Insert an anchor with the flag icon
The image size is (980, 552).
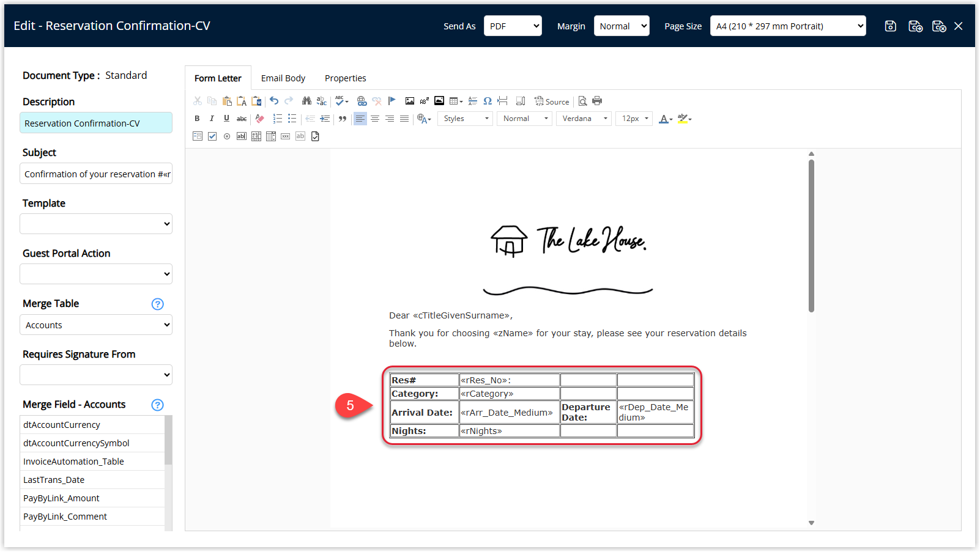click(392, 101)
